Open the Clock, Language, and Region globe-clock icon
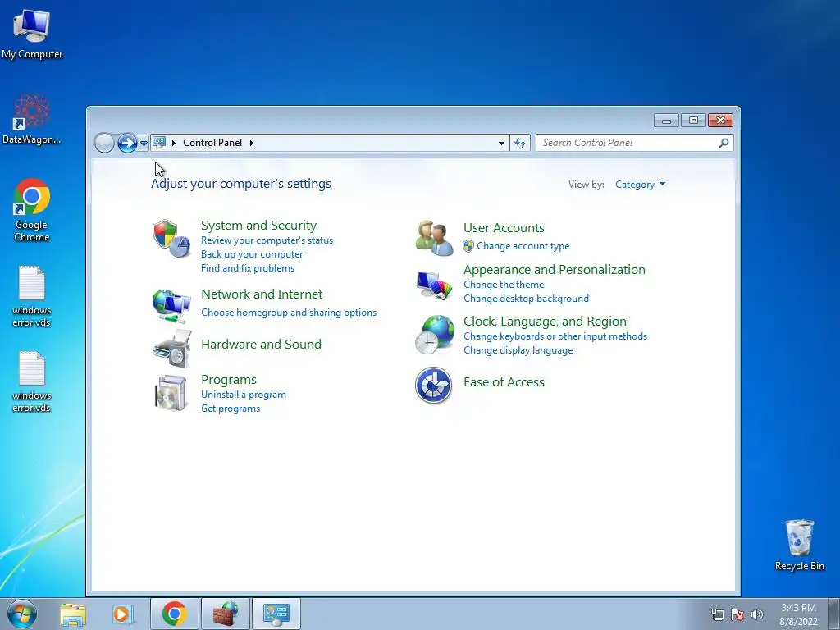 pyautogui.click(x=435, y=335)
